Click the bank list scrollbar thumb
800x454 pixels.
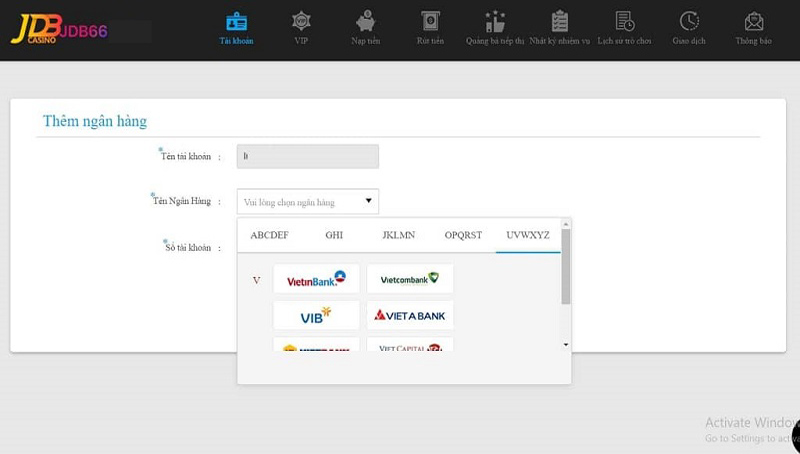pyautogui.click(x=565, y=266)
